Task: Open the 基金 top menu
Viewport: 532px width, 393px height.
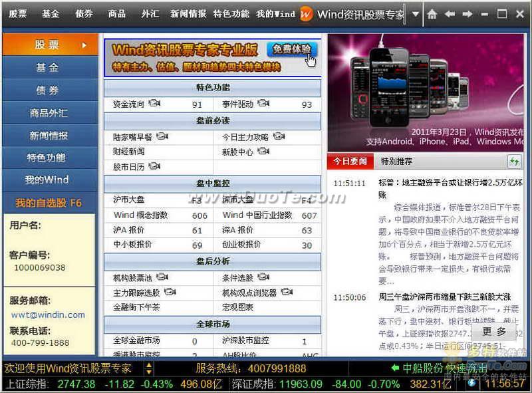Action: (x=51, y=14)
